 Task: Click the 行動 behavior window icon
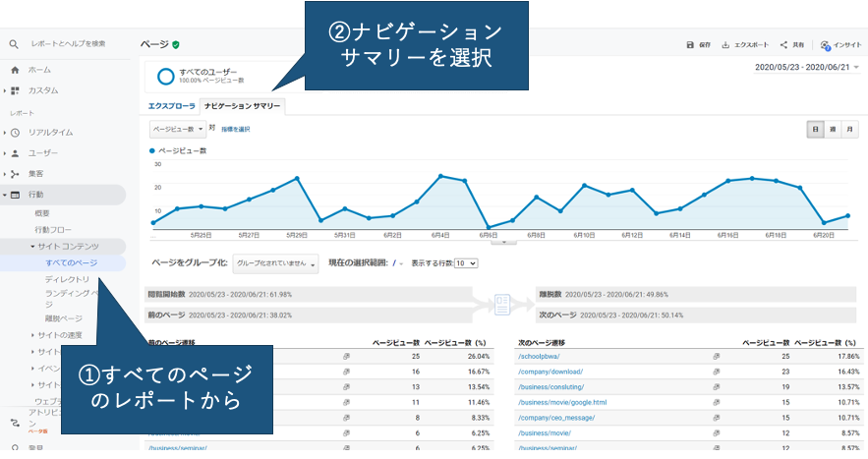coord(15,195)
